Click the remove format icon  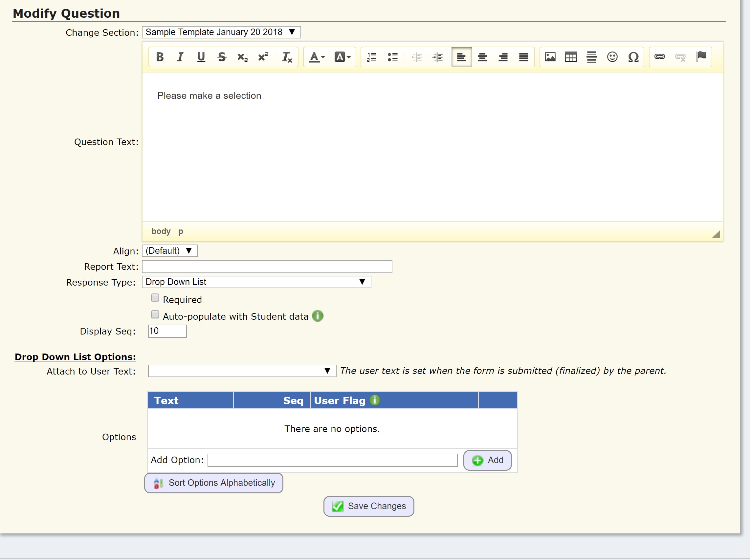click(287, 57)
